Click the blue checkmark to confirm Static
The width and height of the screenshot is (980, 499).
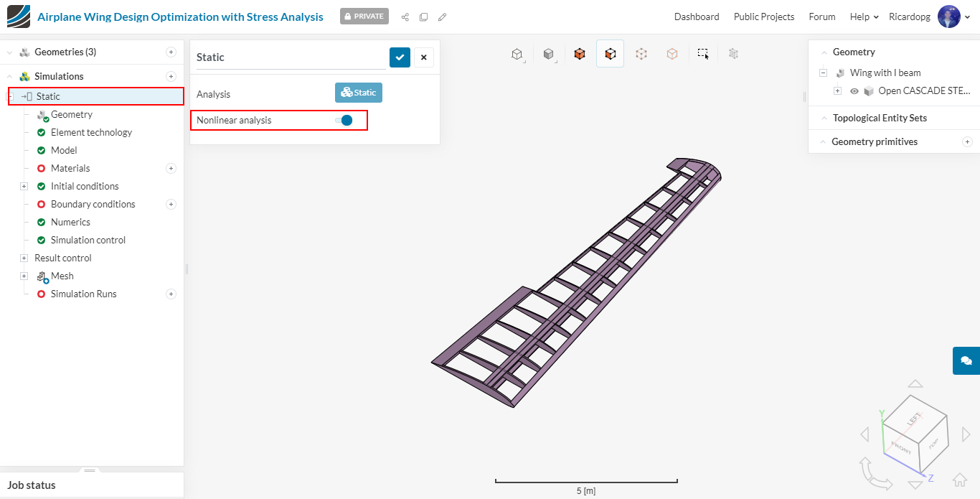[400, 57]
